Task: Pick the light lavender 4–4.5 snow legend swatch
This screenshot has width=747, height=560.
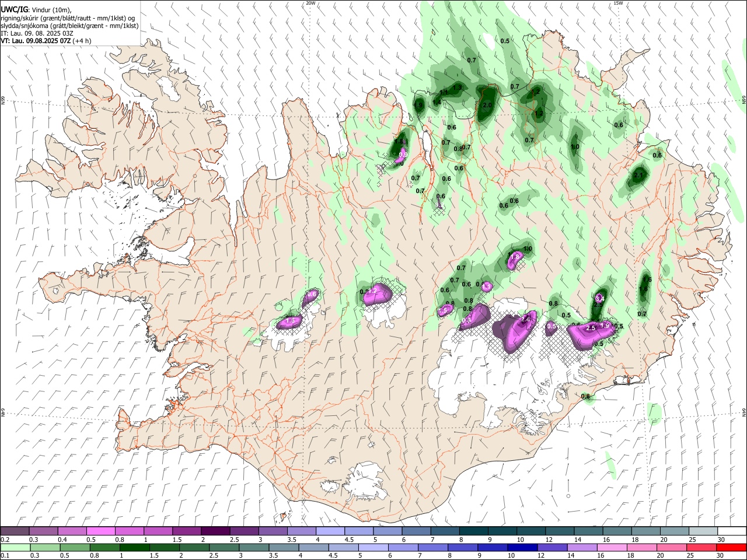Action: coord(329,531)
